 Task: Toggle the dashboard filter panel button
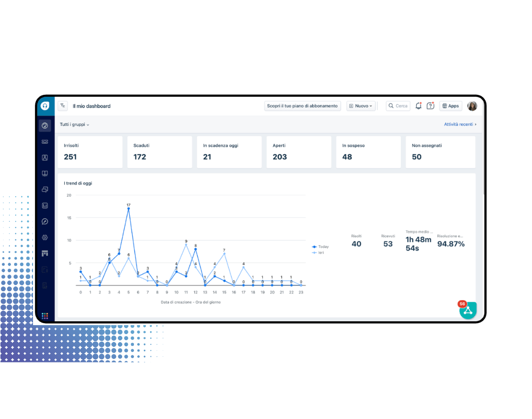[63, 106]
